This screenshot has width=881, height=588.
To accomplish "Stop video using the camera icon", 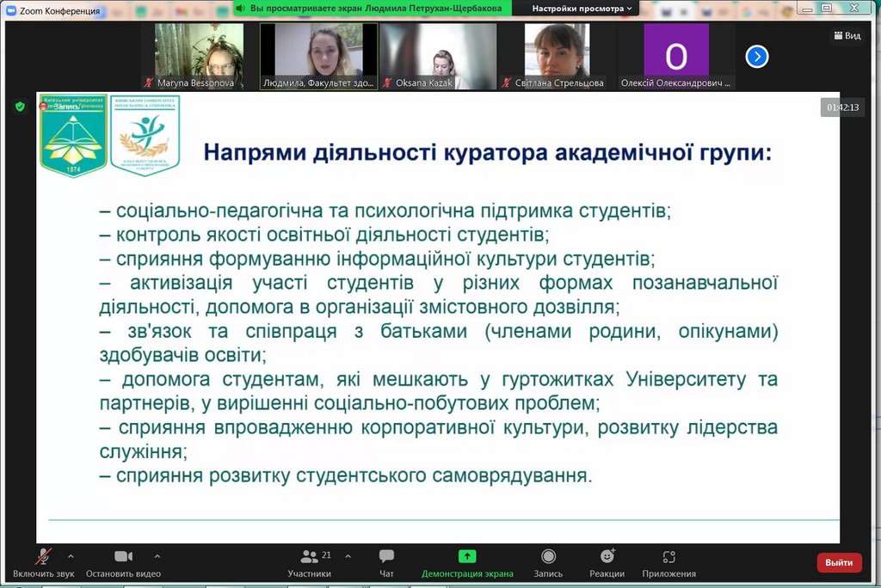I will (123, 557).
